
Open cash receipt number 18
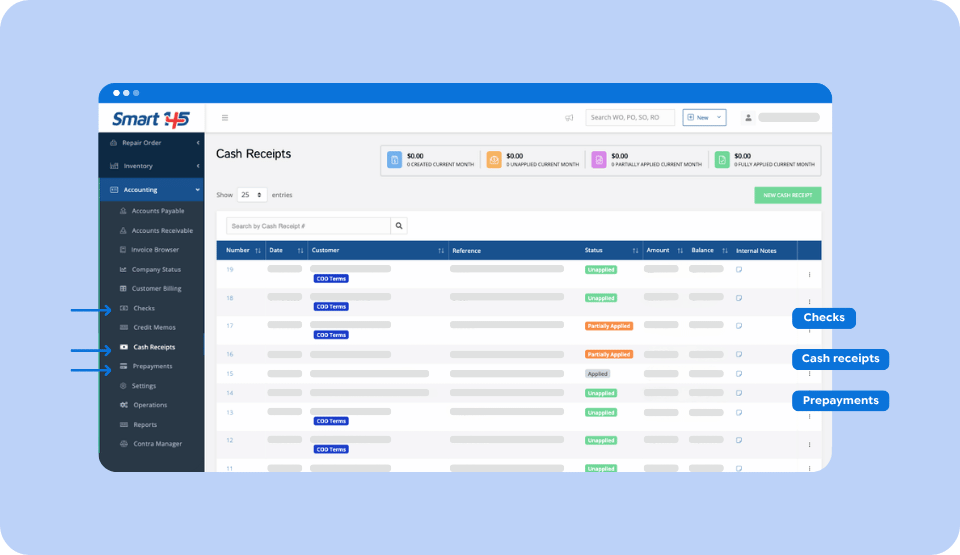coord(230,298)
